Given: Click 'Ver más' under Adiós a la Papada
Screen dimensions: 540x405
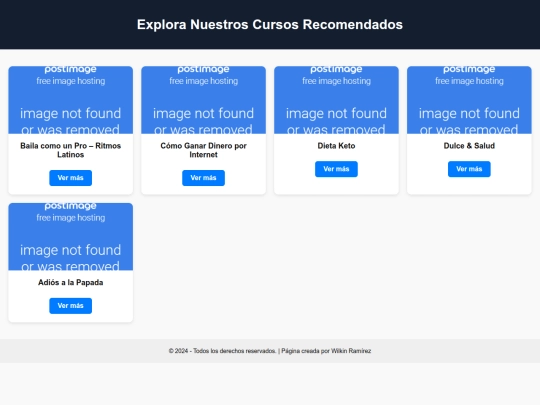Looking at the screenshot, I should (x=71, y=306).
